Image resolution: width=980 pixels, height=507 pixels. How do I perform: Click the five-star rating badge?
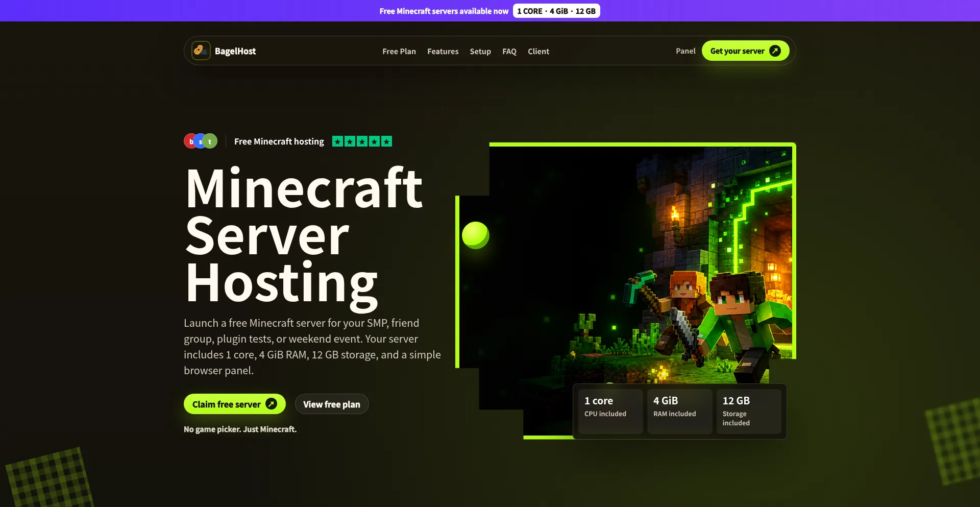362,141
